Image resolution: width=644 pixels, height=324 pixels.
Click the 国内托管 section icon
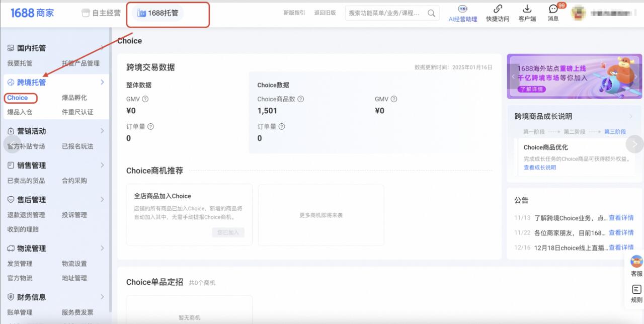(11, 48)
